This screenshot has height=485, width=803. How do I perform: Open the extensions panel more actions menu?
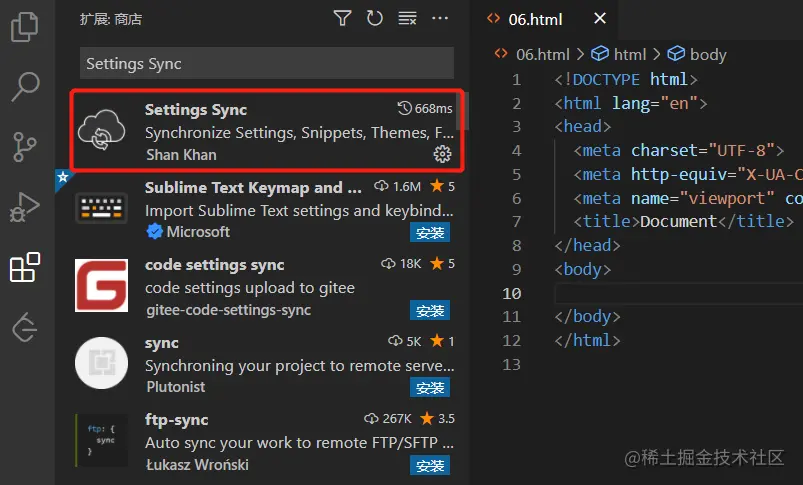click(440, 18)
